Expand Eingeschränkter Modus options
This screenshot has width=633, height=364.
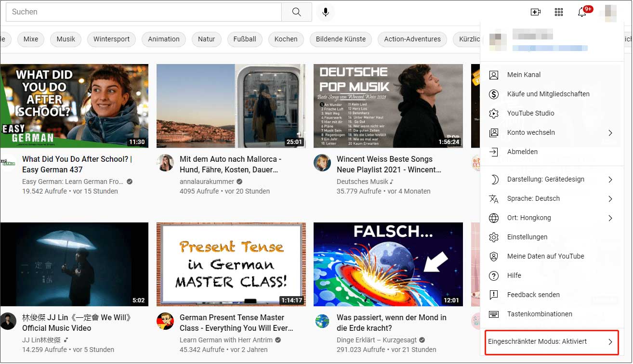tap(551, 341)
